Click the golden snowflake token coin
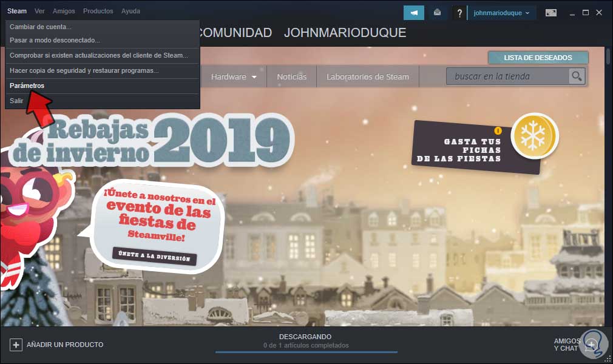Screen dimensions: 613x364 [x=535, y=136]
